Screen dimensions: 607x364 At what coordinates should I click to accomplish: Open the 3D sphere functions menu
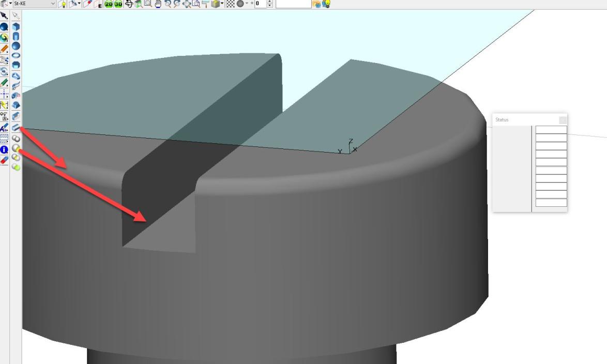point(4,27)
